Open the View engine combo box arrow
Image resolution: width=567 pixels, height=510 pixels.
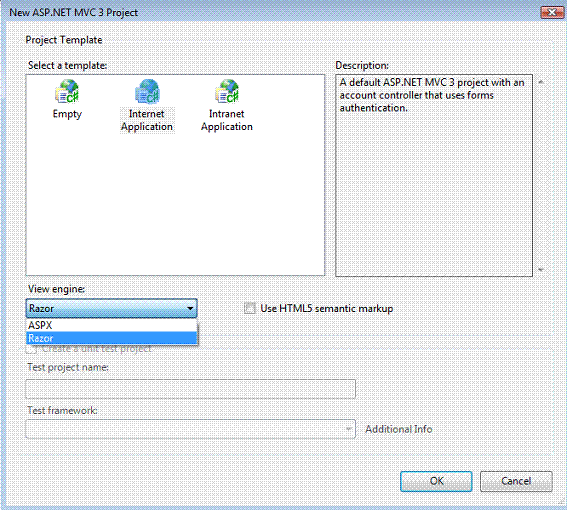190,308
